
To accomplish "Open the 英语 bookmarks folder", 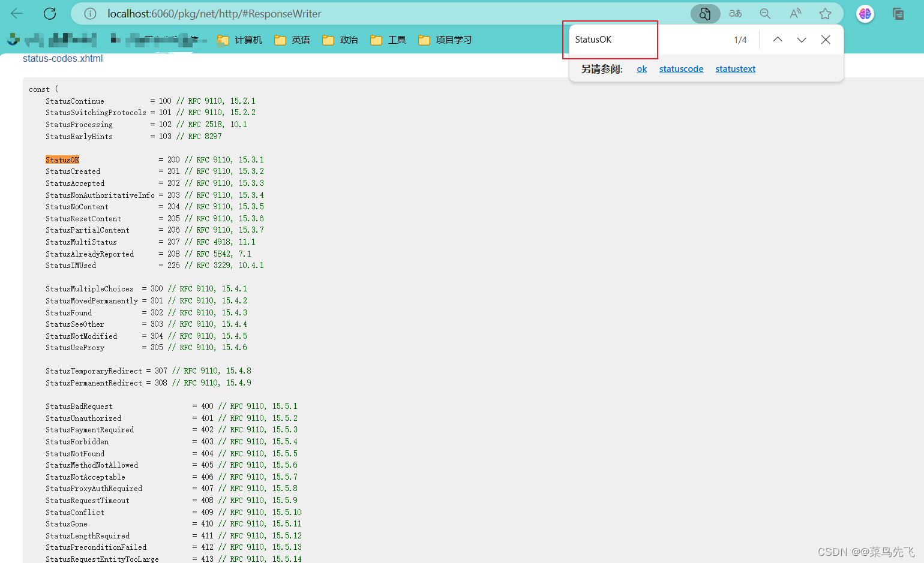I will click(x=292, y=40).
